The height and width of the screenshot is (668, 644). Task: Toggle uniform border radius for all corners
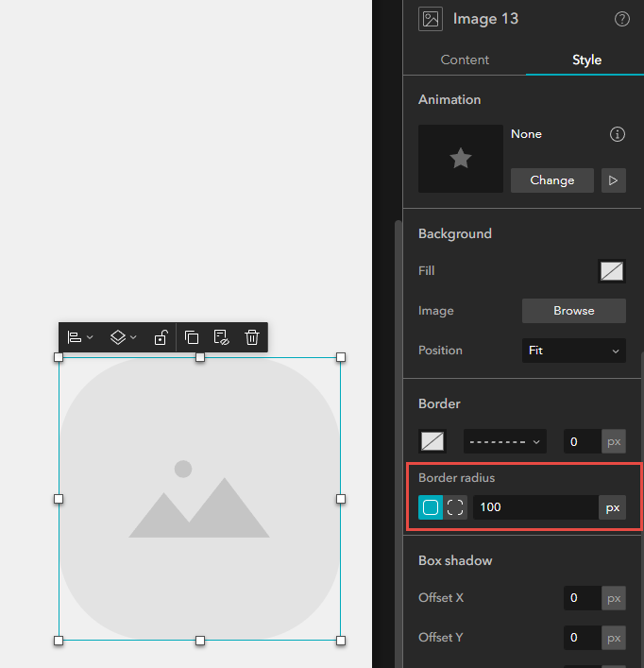tap(431, 507)
